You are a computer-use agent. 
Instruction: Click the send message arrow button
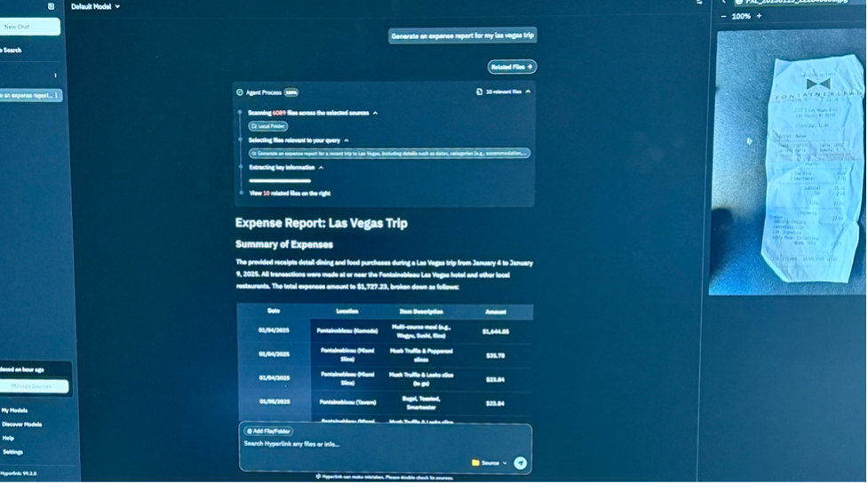(x=521, y=464)
